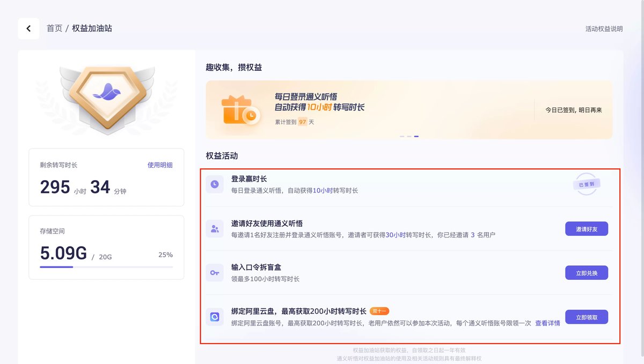Click the 已签到 stamp badge
Screen dimensions: 644x364
586,184
